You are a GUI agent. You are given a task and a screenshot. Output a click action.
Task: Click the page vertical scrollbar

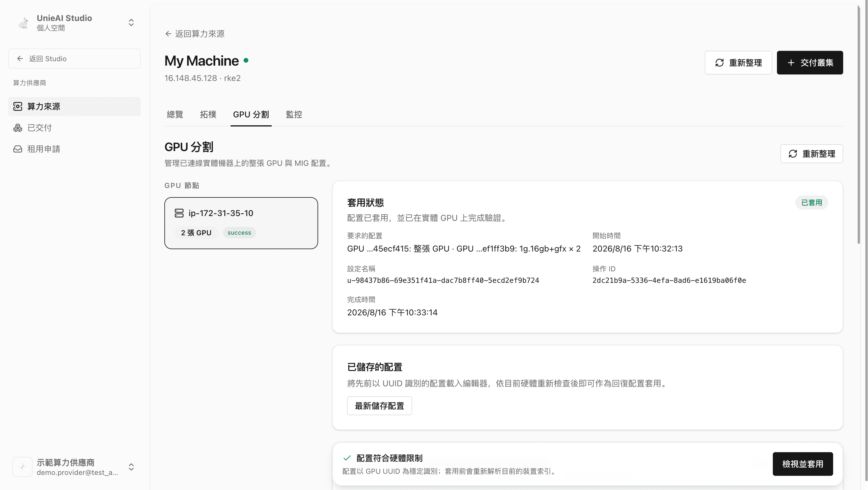tap(859, 125)
